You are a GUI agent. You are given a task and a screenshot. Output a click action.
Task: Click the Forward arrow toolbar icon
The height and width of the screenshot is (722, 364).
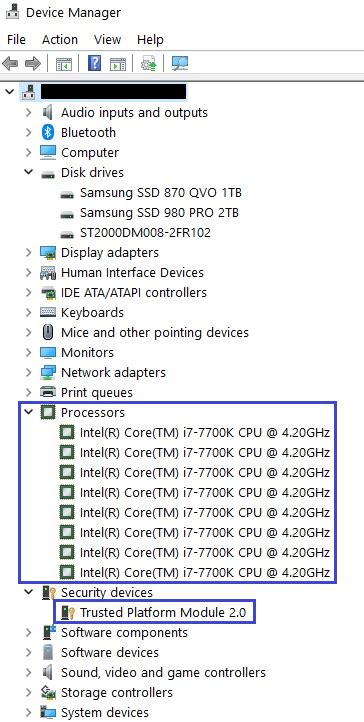tap(33, 63)
